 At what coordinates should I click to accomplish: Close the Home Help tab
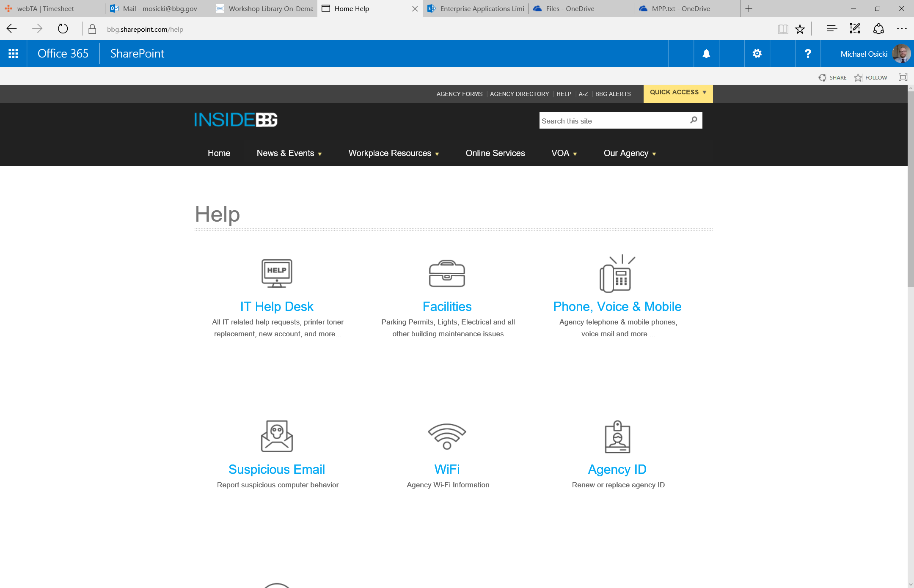point(415,8)
